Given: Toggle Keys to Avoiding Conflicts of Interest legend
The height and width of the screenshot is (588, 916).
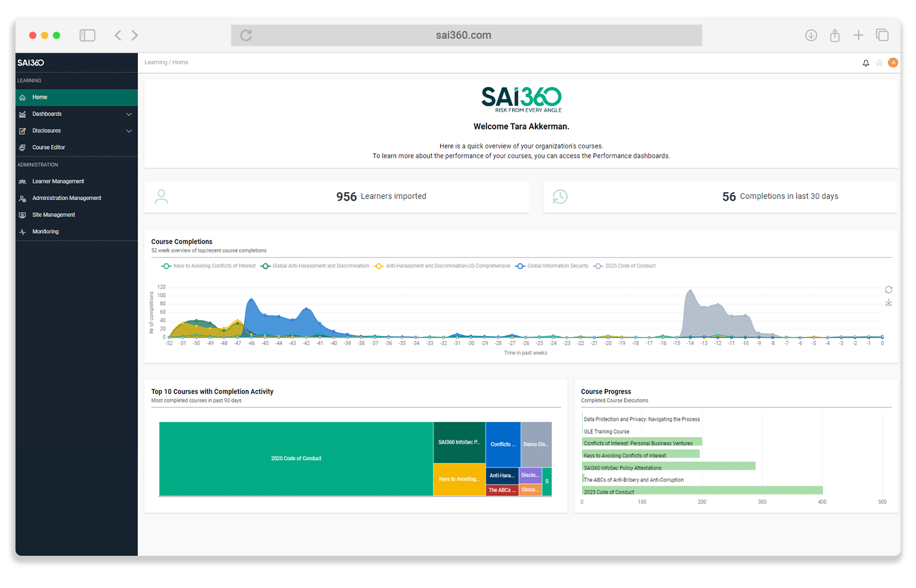Looking at the screenshot, I should click(209, 266).
